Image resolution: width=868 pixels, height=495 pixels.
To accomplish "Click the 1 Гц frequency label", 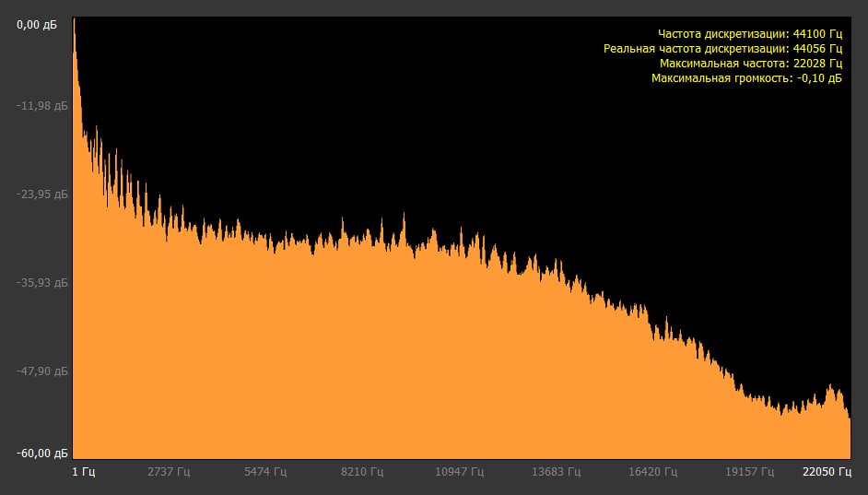I will 84,472.
